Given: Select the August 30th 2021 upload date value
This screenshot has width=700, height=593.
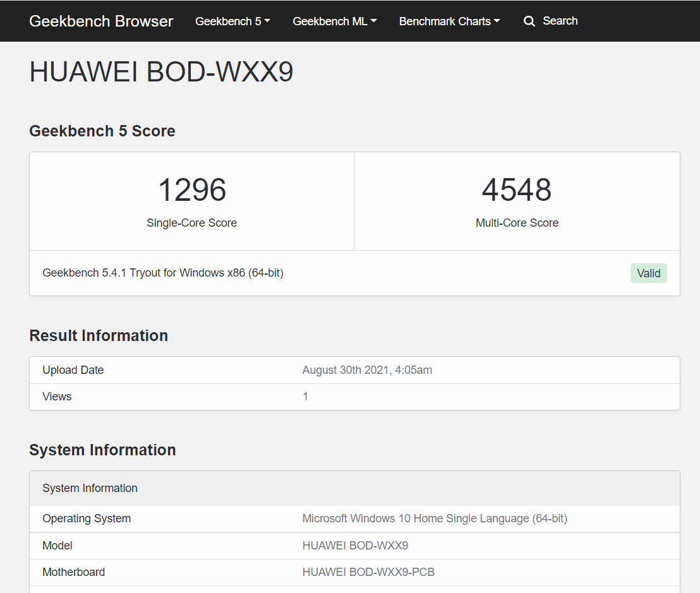Looking at the screenshot, I should coord(367,370).
